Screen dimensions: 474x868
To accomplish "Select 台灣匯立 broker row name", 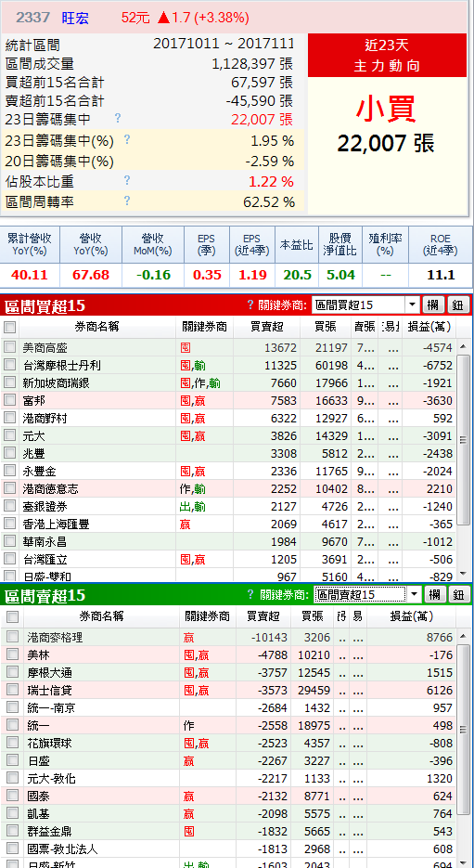I will (45, 560).
